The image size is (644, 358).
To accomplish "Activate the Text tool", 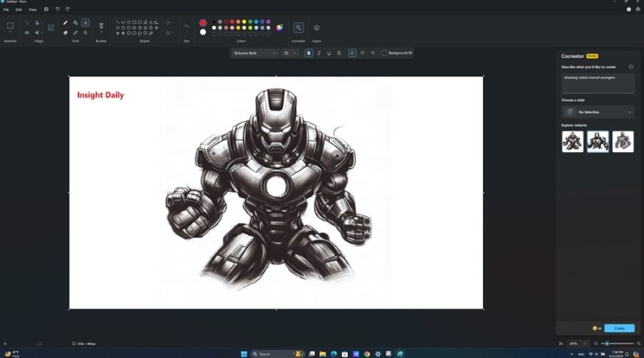I will point(86,23).
